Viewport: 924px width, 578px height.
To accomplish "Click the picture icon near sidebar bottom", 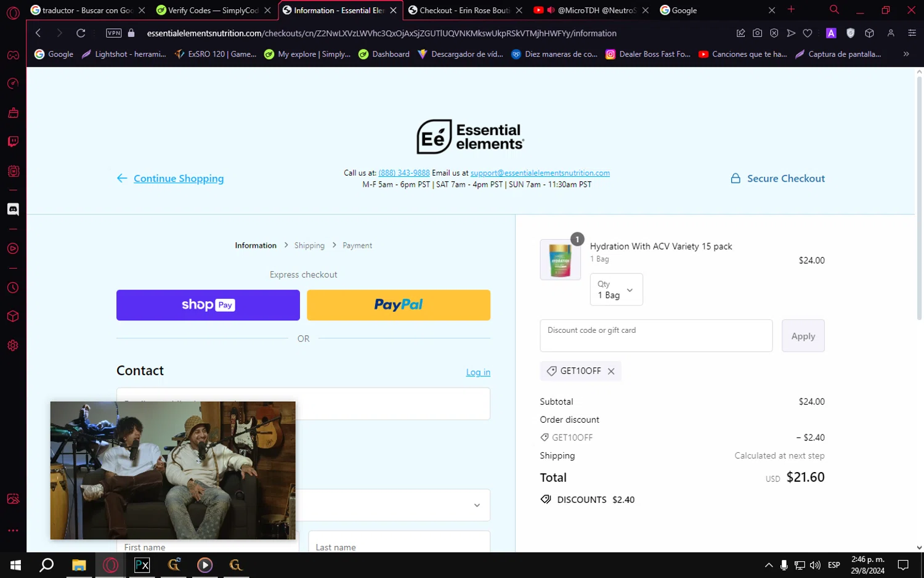I will 13,499.
